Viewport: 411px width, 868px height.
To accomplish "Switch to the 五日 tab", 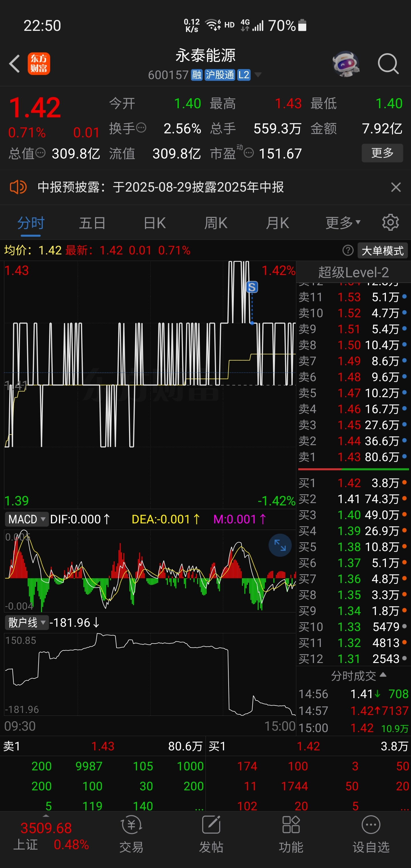I will (92, 223).
